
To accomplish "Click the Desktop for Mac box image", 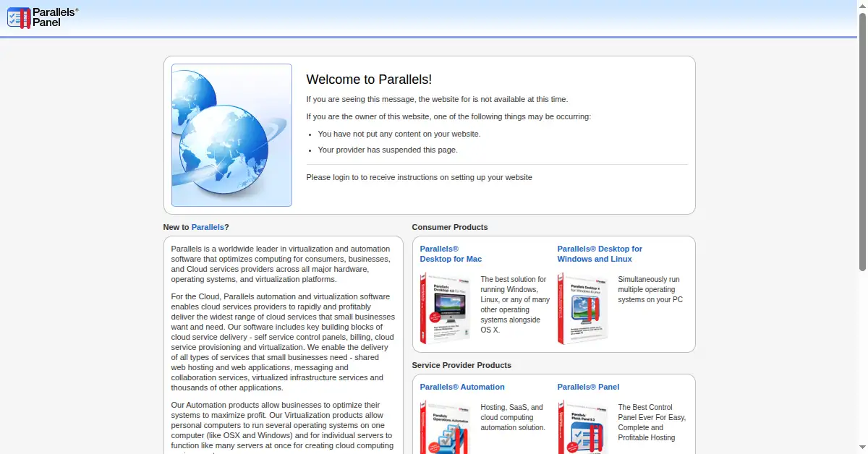I will click(445, 309).
